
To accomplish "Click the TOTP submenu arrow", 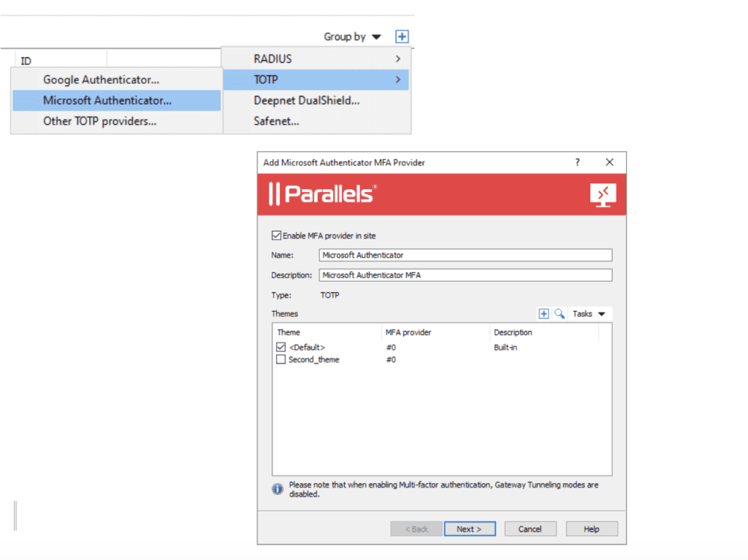I will point(398,80).
